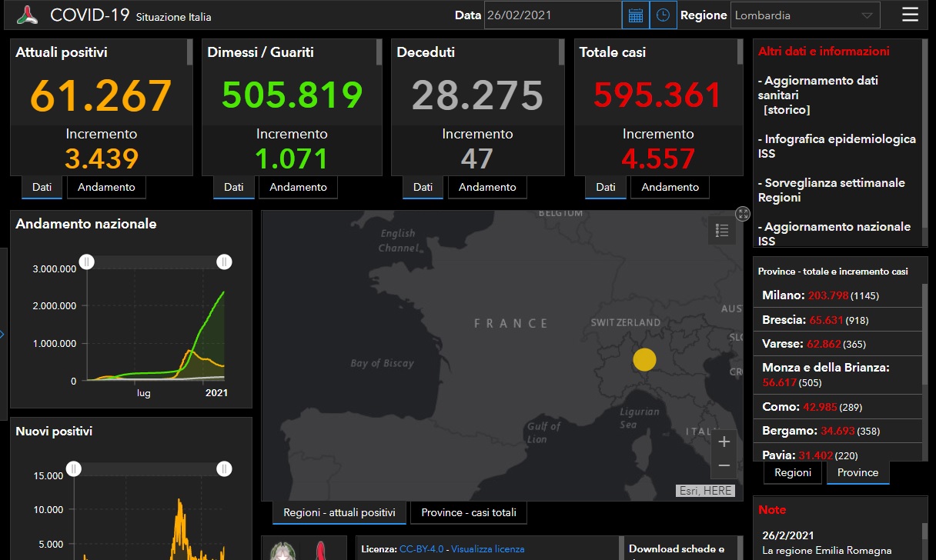Switch Attuali positivi to Andamento tab
Screen dimensions: 936x560
tap(106, 187)
